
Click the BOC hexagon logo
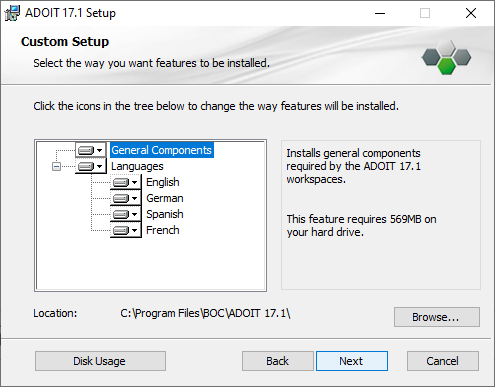(x=446, y=57)
